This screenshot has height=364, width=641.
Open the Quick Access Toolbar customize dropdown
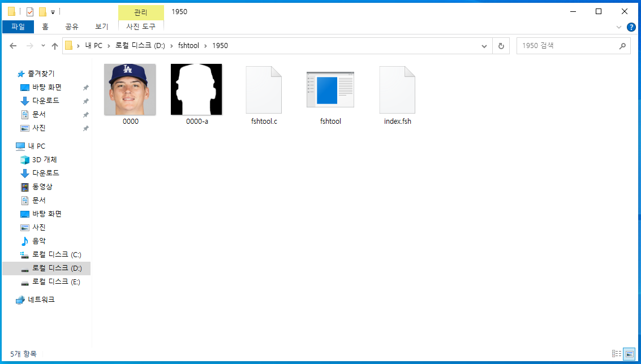53,12
